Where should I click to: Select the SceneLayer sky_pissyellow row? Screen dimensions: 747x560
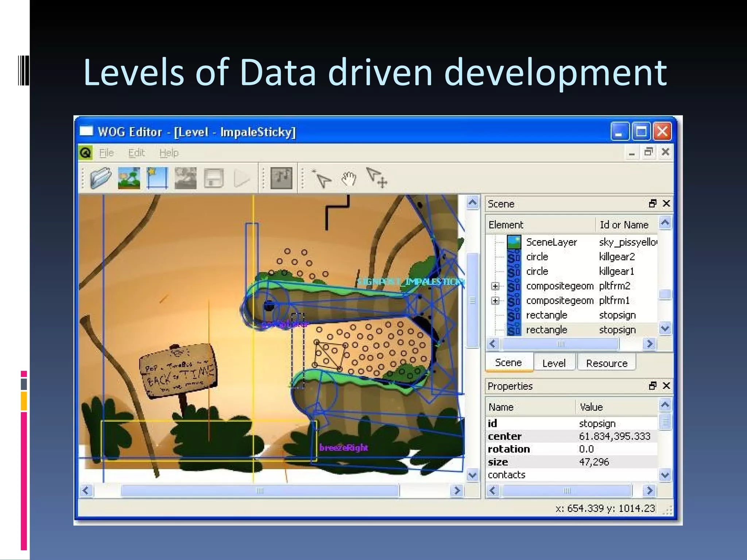572,242
